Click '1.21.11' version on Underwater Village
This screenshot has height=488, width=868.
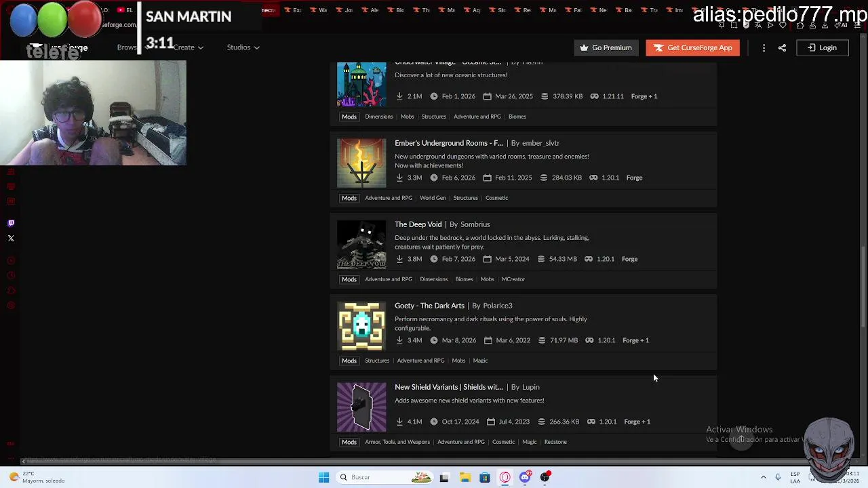pyautogui.click(x=613, y=96)
